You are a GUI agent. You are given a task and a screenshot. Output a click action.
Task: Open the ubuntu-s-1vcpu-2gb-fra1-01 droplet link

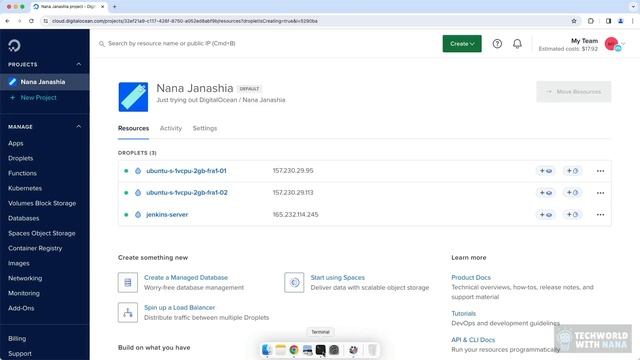click(x=186, y=171)
